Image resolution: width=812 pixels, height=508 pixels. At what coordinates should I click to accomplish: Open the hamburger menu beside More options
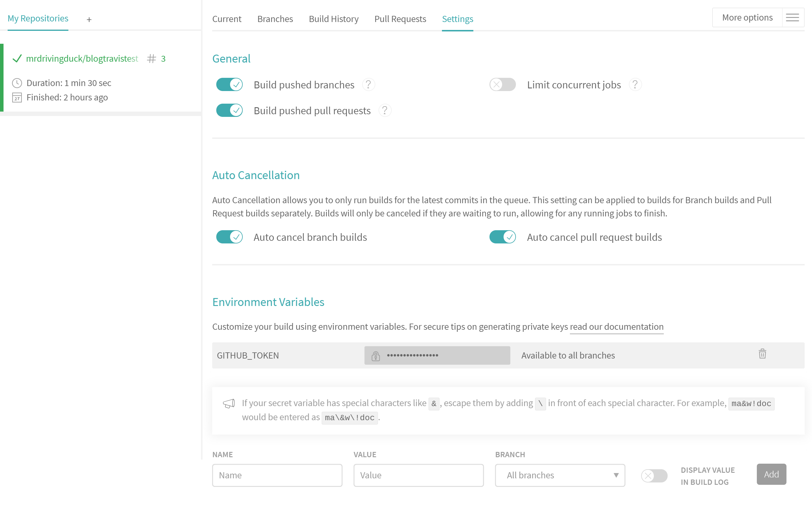click(792, 17)
